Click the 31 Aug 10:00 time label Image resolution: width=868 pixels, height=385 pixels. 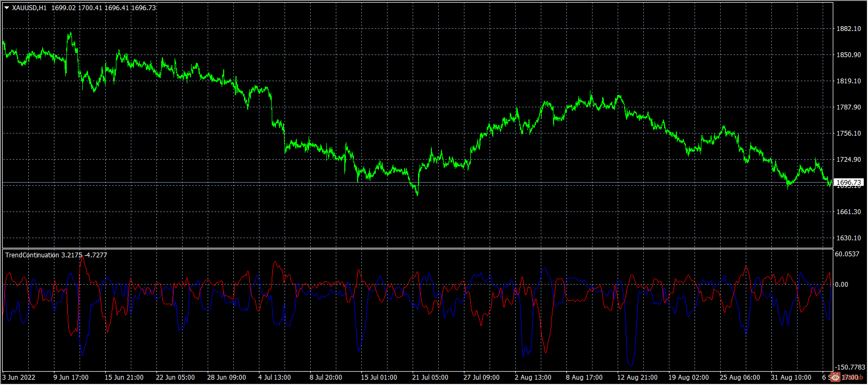click(x=791, y=378)
